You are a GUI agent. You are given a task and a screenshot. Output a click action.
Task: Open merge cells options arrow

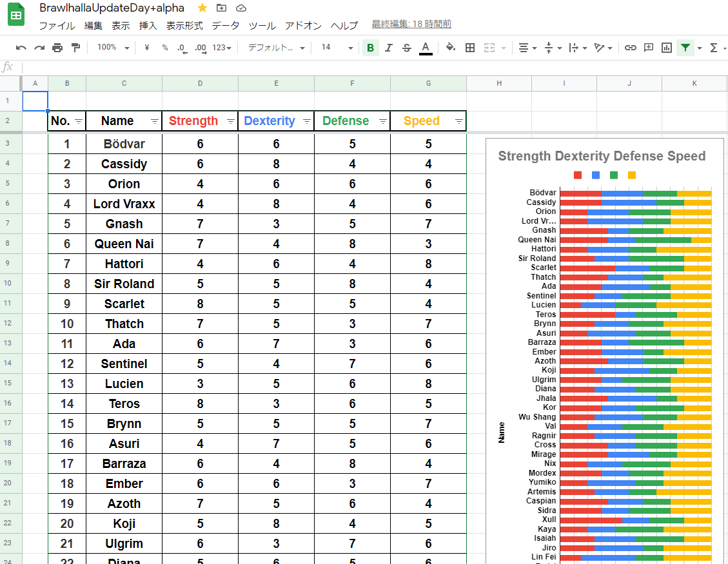point(504,48)
